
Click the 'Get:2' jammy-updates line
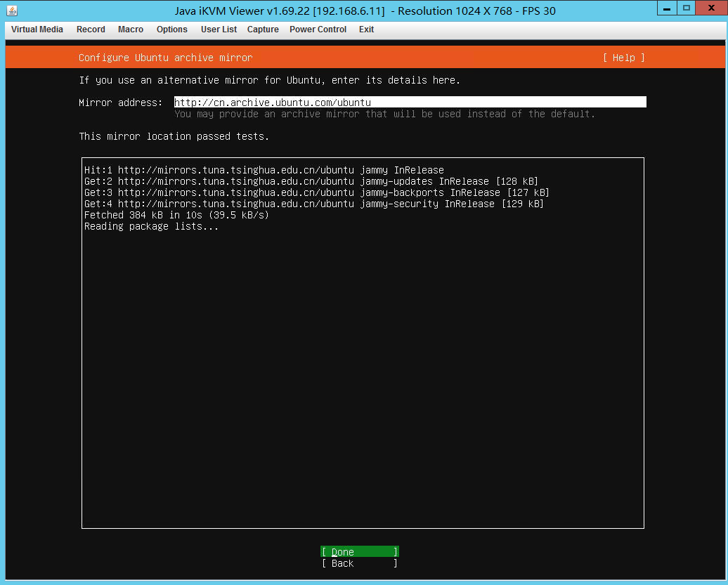(x=311, y=181)
